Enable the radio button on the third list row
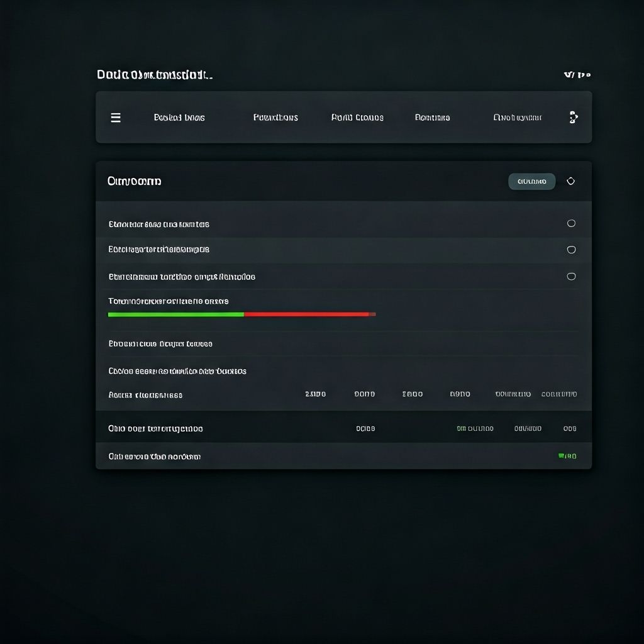Screen dimensions: 644x644 571,276
